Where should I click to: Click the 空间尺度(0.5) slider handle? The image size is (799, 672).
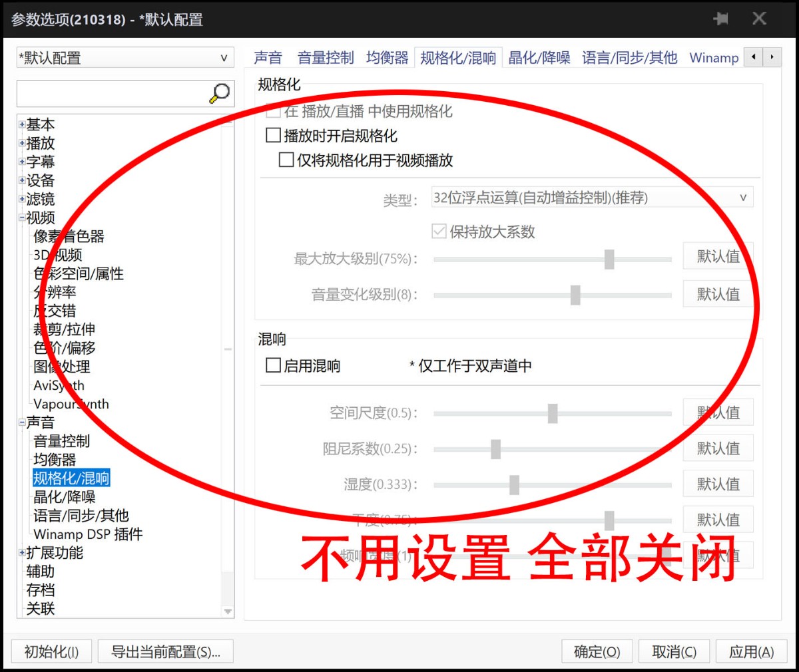click(553, 413)
